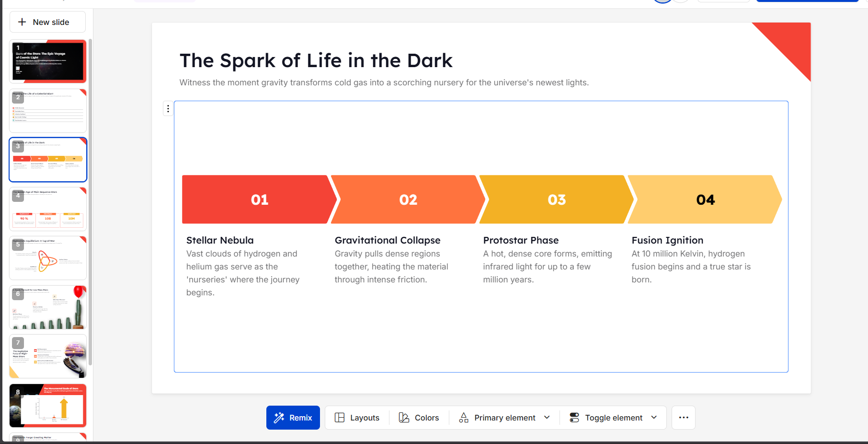
Task: Click the Toggle element switches icon
Action: 574,417
